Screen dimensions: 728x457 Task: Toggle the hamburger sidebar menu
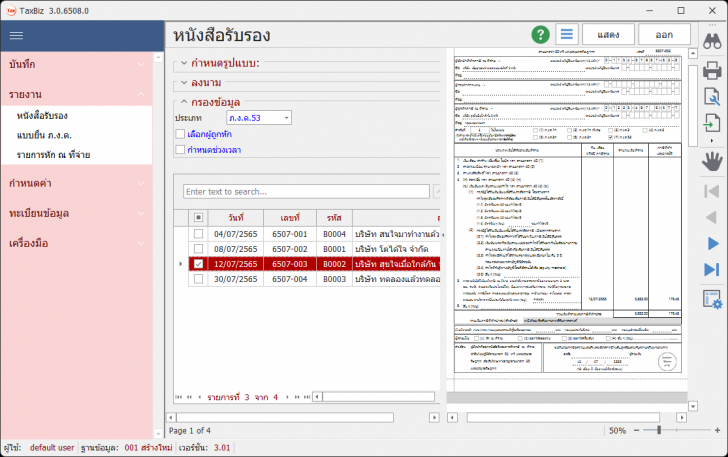coord(16,36)
